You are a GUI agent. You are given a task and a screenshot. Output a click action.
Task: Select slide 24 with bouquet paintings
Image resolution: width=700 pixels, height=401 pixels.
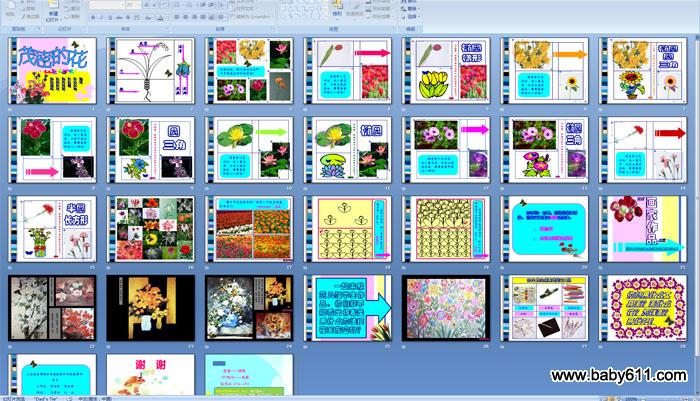[249, 308]
